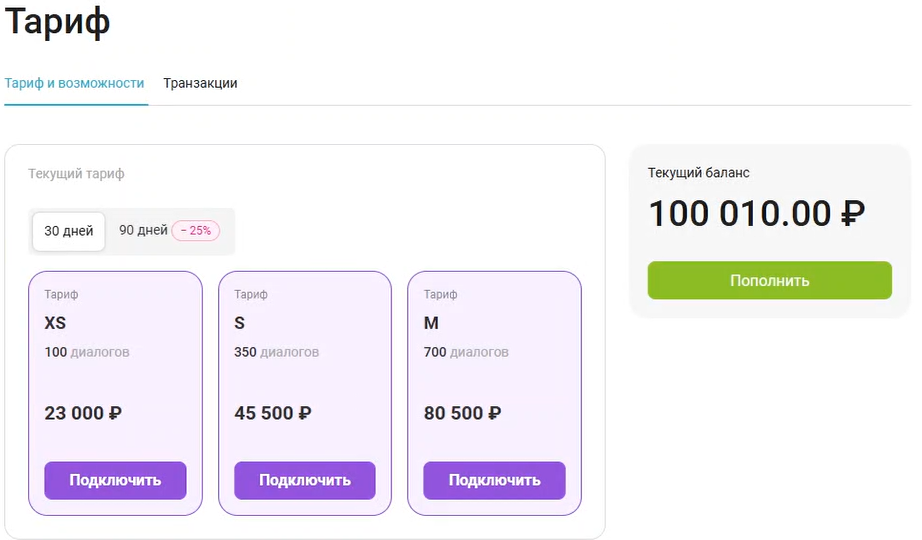Screen dimensions: 922x540
Task: Top up balance with Пополнить button
Action: pyautogui.click(x=770, y=281)
